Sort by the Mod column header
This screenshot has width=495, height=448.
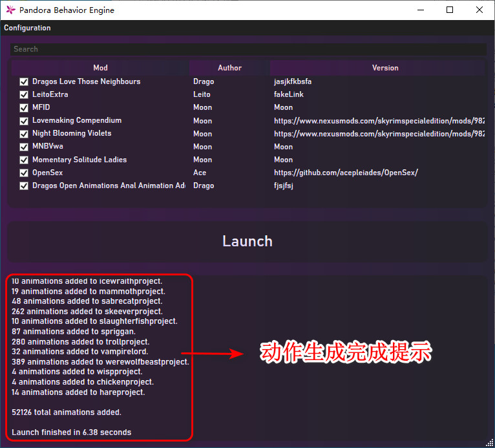(x=100, y=68)
